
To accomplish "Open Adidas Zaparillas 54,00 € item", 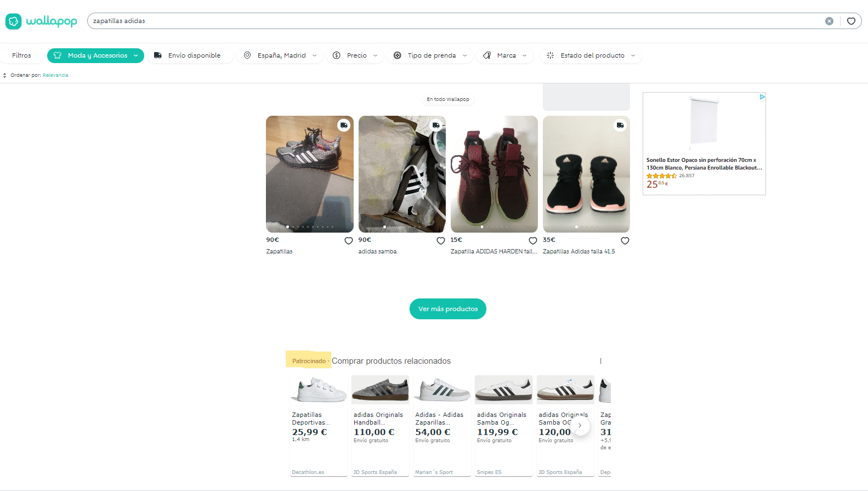I will [x=442, y=426].
